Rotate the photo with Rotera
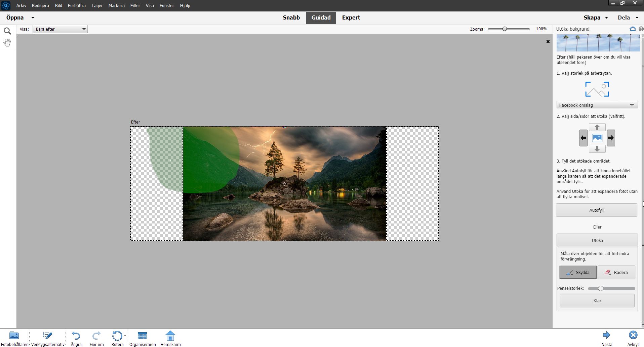The width and height of the screenshot is (644, 347). (117, 336)
